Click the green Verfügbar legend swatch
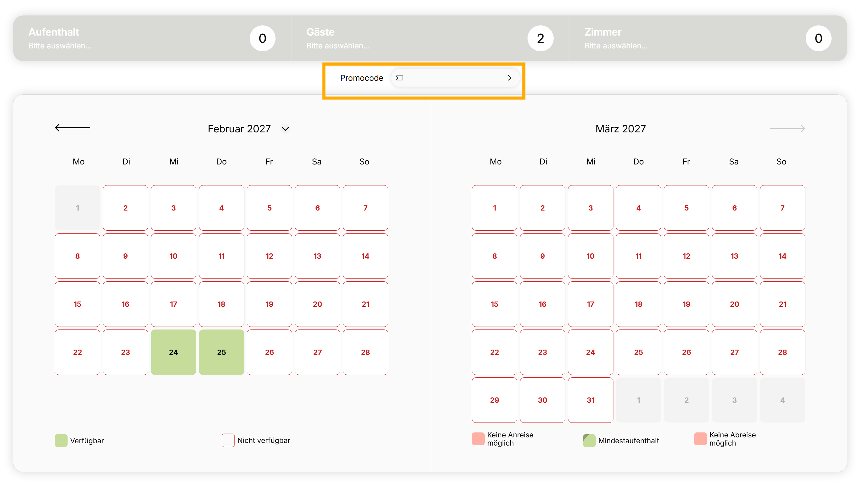868x482 pixels. 61,440
